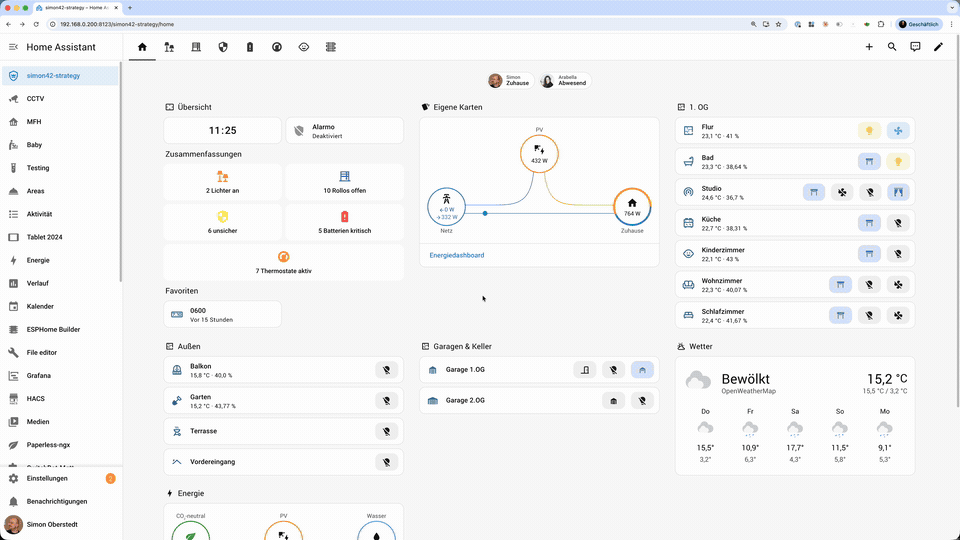This screenshot has height=540, width=960.
Task: Open the assist chat icon
Action: pyautogui.click(x=915, y=47)
